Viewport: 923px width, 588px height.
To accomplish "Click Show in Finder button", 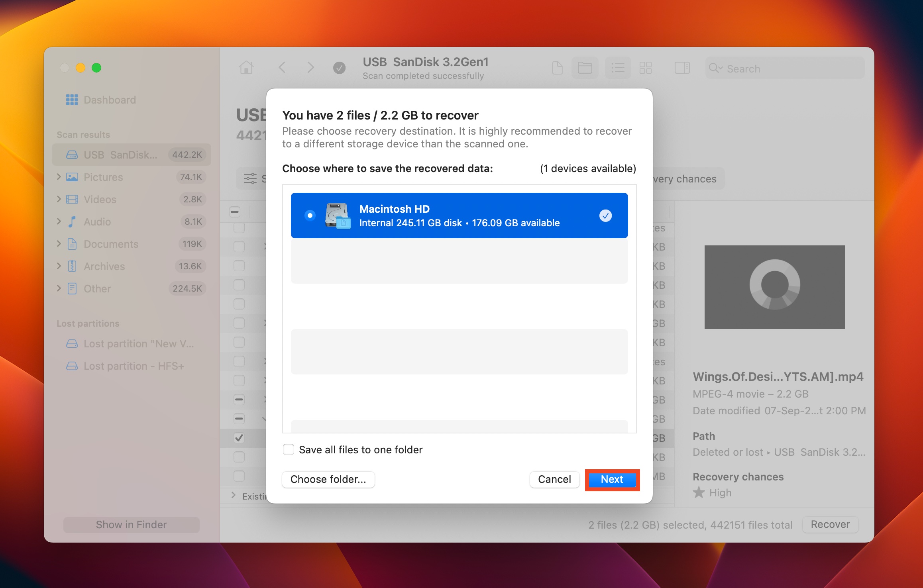I will 130,523.
